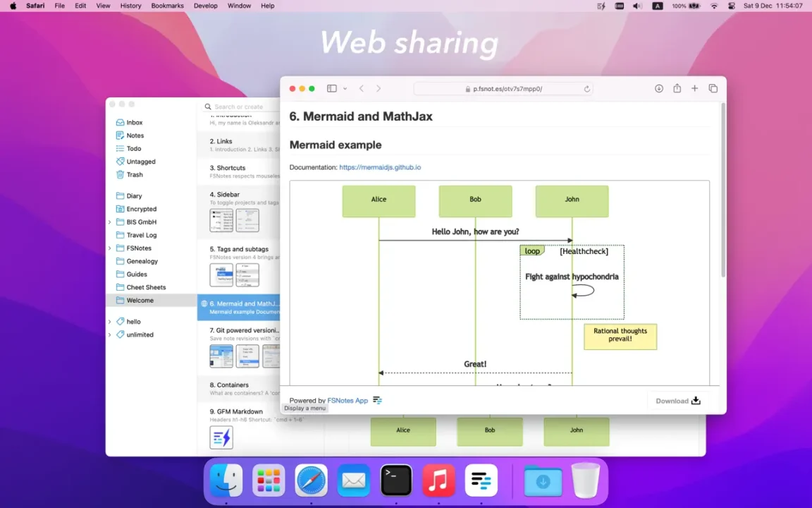Image resolution: width=812 pixels, height=508 pixels.
Task: Select Trash in FSNotes sidebar
Action: 135,175
